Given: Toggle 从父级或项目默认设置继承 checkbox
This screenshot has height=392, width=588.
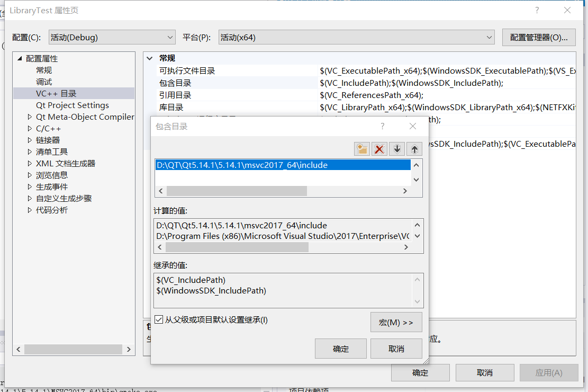Looking at the screenshot, I should [x=159, y=319].
